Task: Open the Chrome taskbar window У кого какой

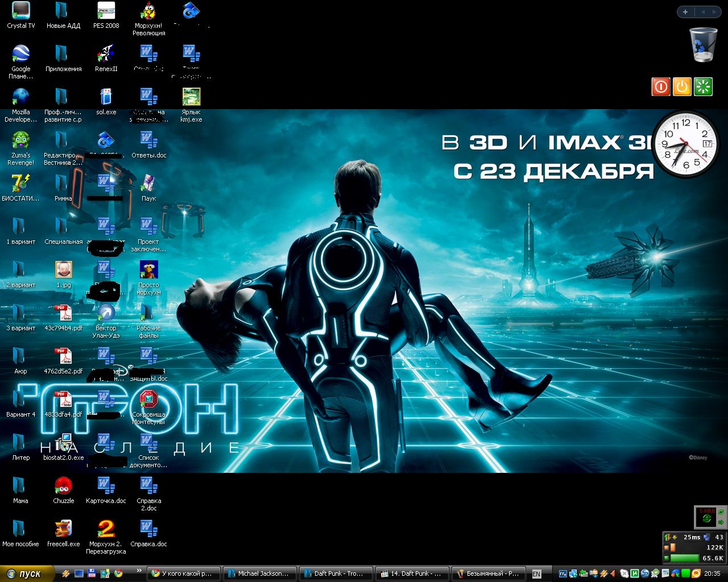Action: click(183, 573)
